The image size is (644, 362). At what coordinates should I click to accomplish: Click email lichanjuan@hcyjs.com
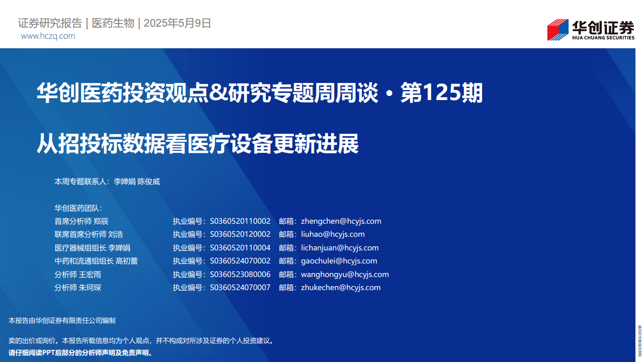340,248
